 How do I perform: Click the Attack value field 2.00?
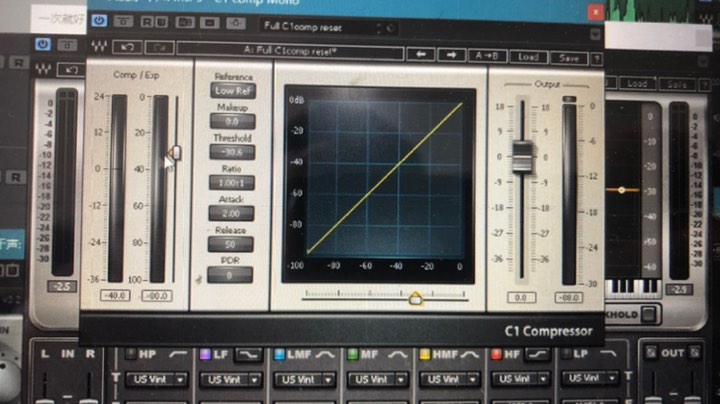coord(231,213)
